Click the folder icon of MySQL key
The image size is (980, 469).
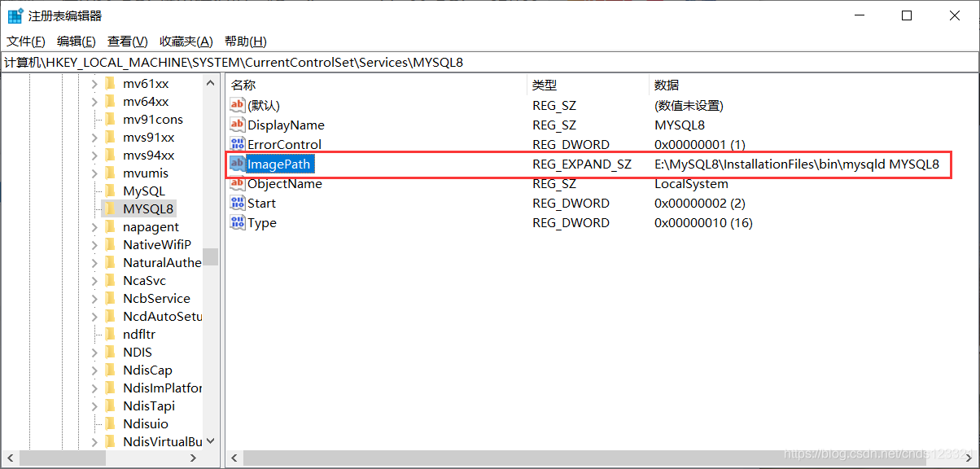[111, 191]
